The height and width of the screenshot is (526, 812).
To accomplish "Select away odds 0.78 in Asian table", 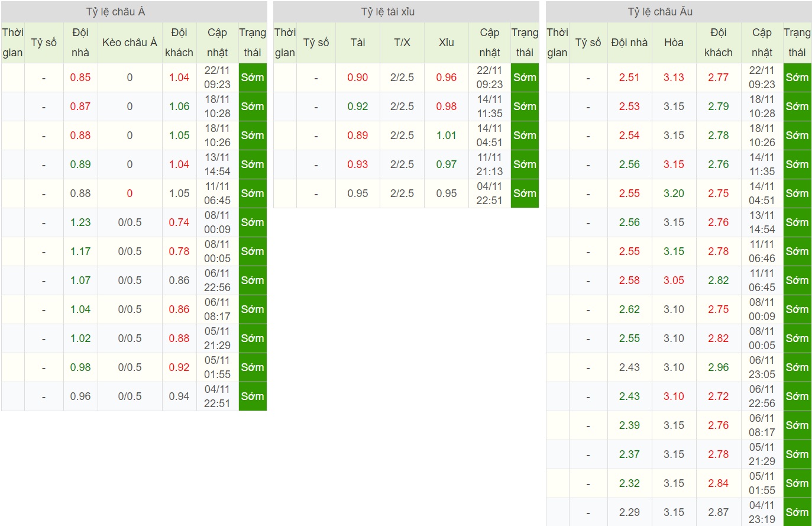I will pos(179,251).
